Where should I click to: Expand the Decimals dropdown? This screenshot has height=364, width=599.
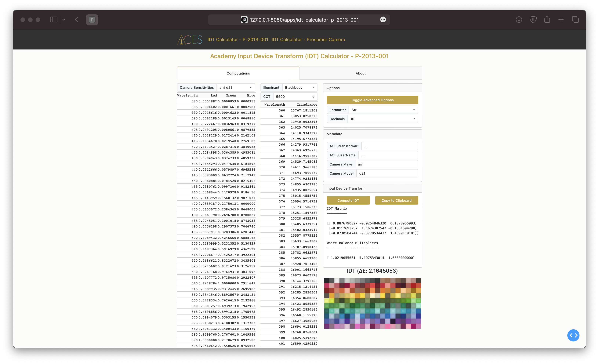click(383, 119)
